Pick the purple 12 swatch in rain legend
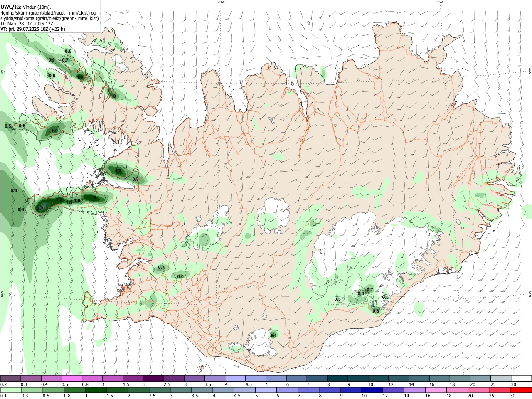The height and width of the screenshot is (399, 532). click(x=393, y=390)
